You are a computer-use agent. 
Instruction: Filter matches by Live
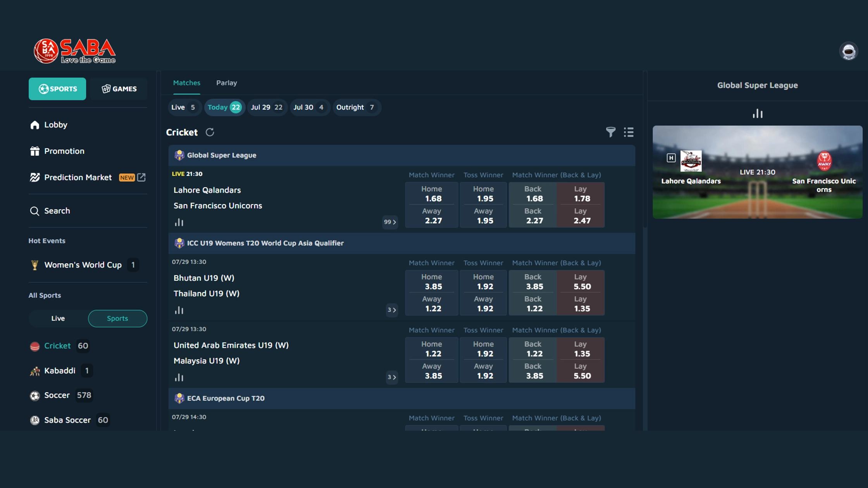(x=184, y=107)
